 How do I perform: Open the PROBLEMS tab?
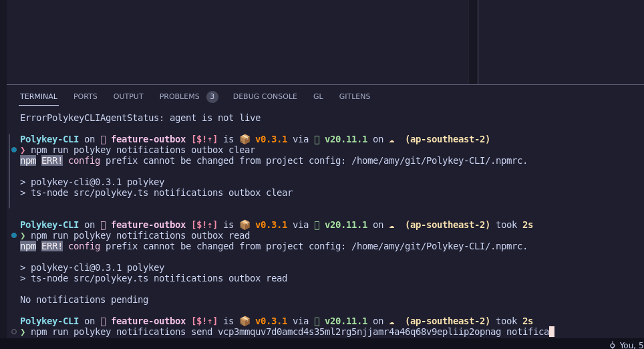tap(179, 96)
